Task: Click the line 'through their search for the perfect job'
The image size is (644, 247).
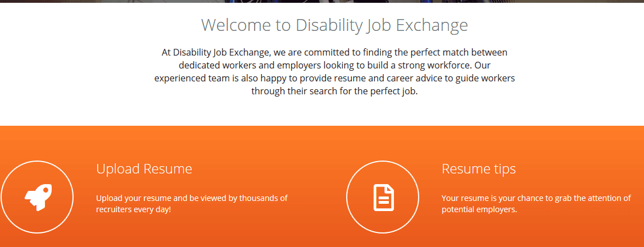Action: (334, 91)
